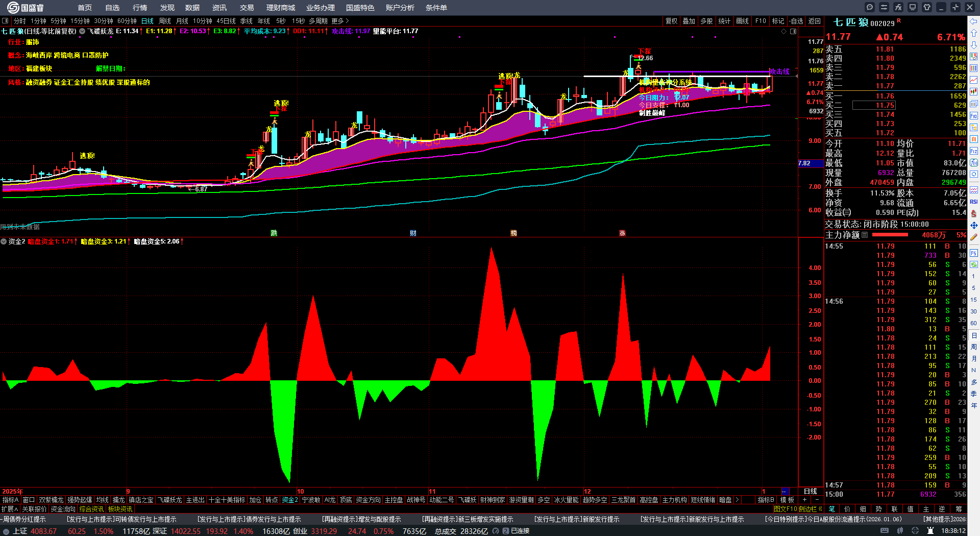The width and height of the screenshot is (980, 536).
Task: Open the message chat icon in title bar
Action: (870, 7)
